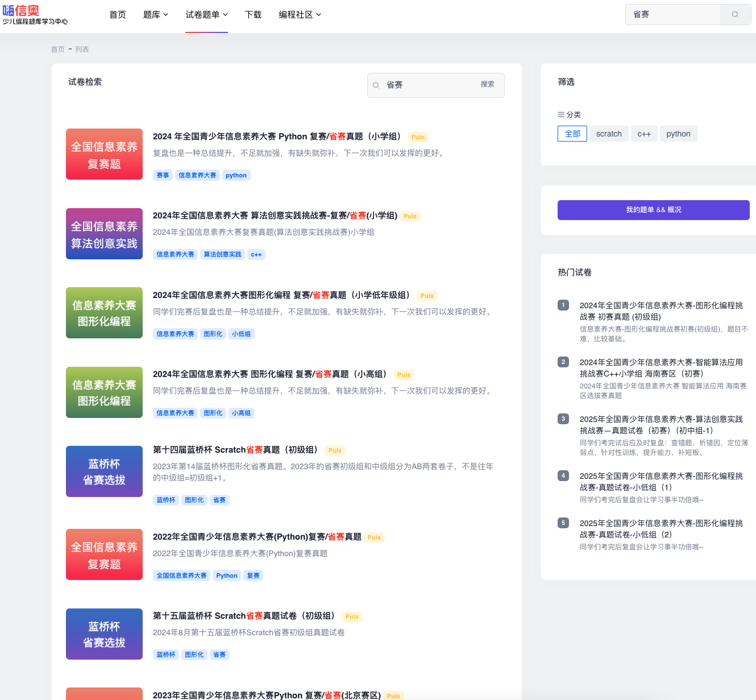Viewport: 756px width, 700px height.
Task: Open the 编程社区 dropdown menu
Action: pyautogui.click(x=300, y=15)
